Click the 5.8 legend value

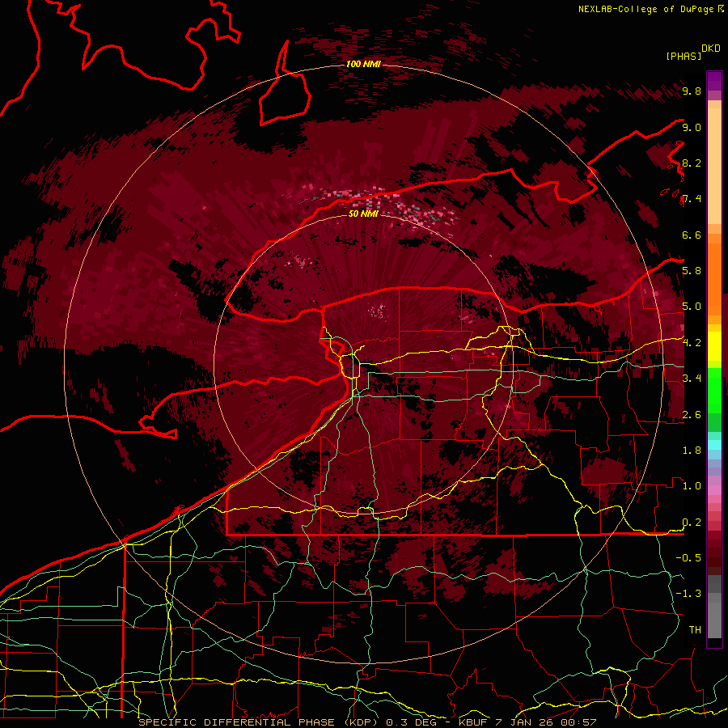(692, 271)
